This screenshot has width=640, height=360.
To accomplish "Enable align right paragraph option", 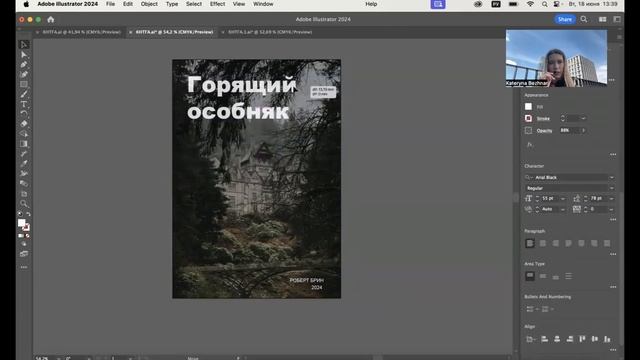I will [x=556, y=243].
